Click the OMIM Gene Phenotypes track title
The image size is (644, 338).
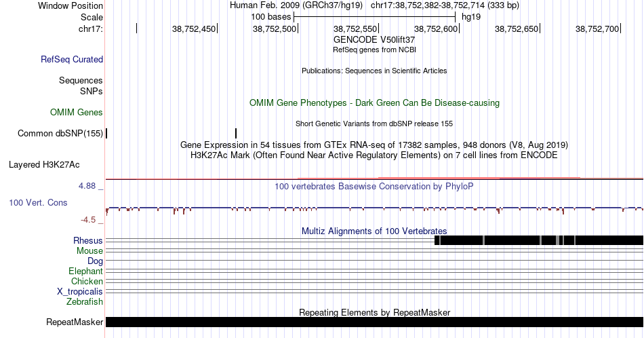coord(374,102)
